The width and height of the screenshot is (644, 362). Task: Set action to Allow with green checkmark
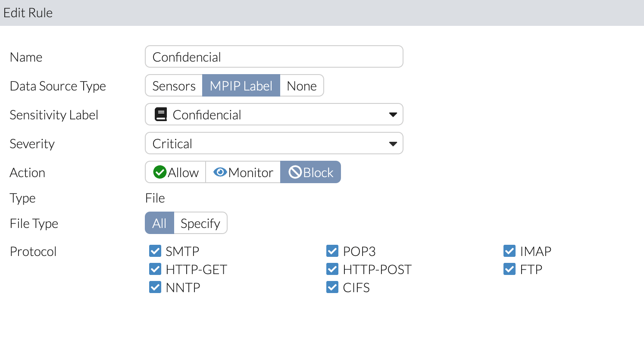pos(160,172)
